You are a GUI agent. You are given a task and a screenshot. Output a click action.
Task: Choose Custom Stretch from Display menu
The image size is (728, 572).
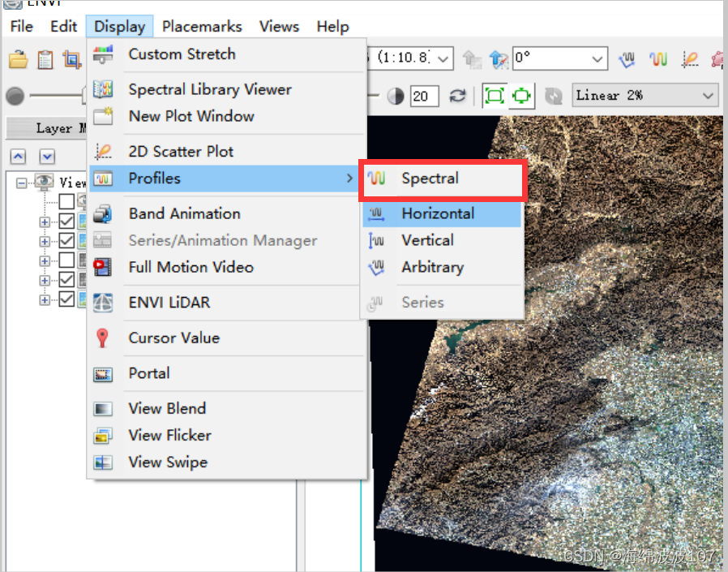tap(226, 54)
